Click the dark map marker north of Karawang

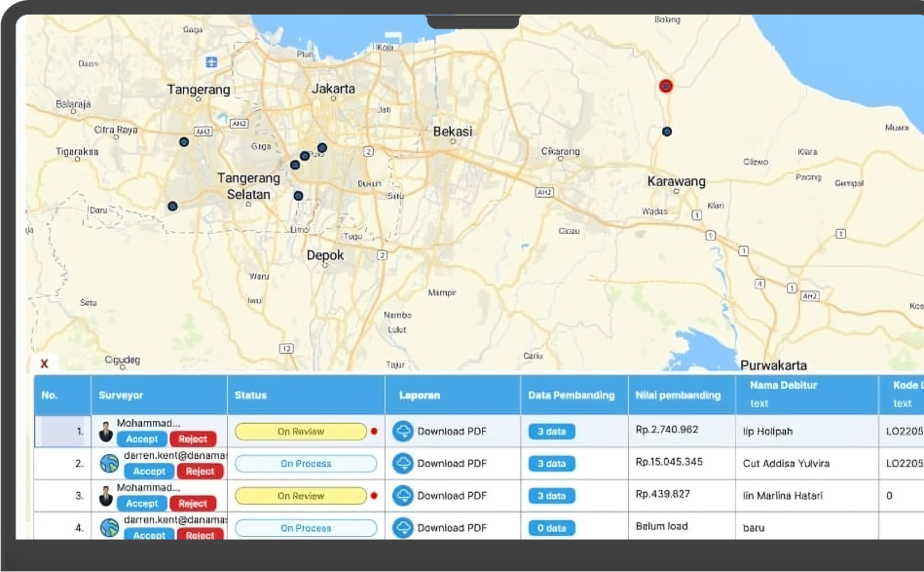[x=667, y=132]
